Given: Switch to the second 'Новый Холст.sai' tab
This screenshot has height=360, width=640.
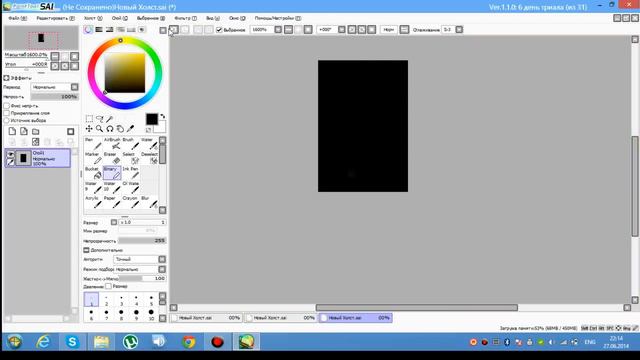Looking at the screenshot, I should pos(281,318).
